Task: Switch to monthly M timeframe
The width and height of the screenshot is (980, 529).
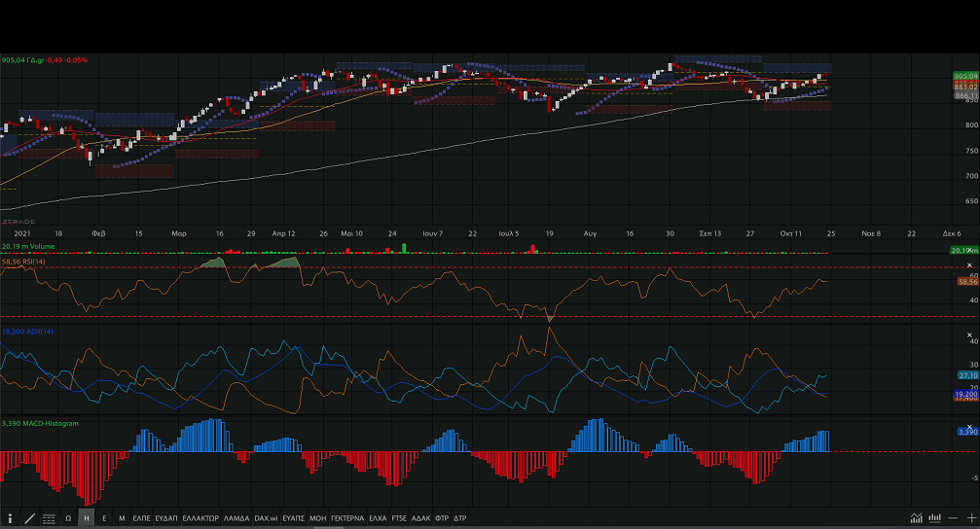Action: pyautogui.click(x=122, y=518)
